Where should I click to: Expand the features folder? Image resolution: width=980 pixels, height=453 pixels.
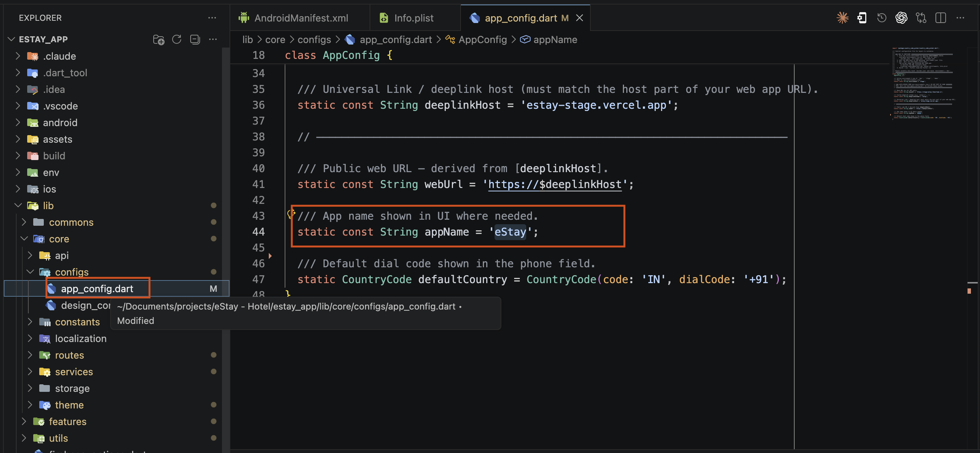(x=23, y=421)
